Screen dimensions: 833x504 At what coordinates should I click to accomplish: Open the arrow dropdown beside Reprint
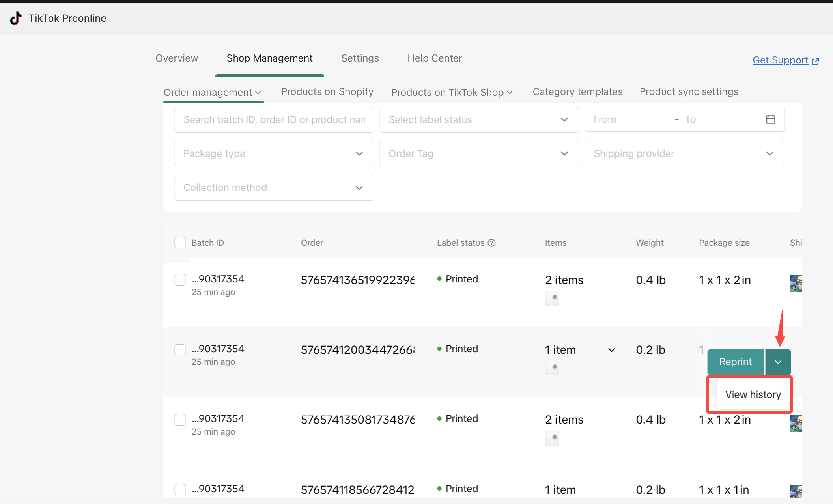(778, 362)
